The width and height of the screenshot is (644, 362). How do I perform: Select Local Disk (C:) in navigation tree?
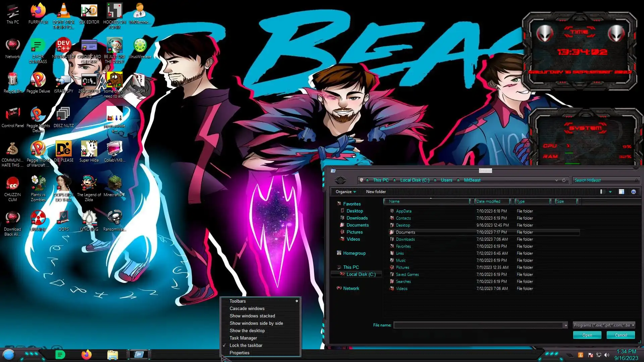tap(361, 274)
